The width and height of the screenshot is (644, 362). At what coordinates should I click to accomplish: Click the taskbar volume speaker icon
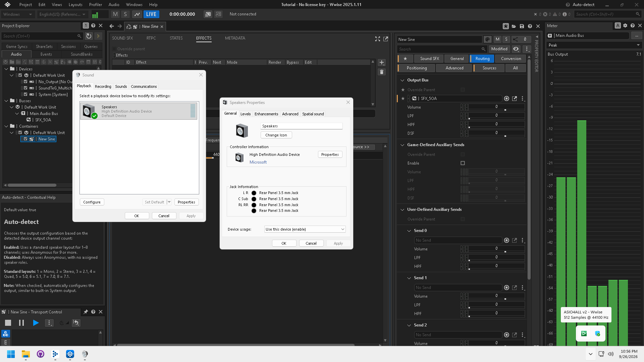(611, 354)
